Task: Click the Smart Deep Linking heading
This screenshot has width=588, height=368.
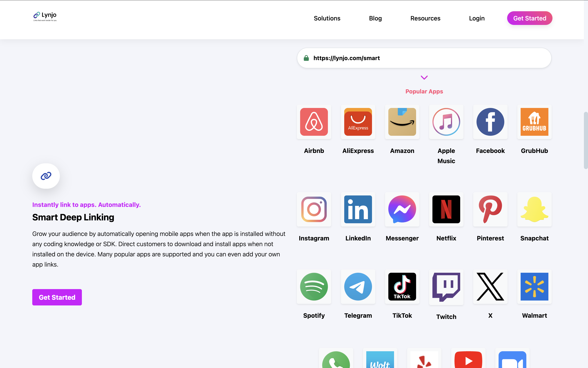Action: pos(73,217)
